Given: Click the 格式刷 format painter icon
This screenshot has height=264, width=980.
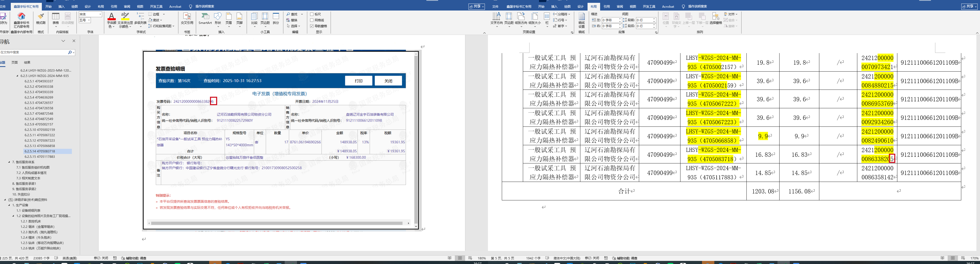Looking at the screenshot, I should (41, 18).
